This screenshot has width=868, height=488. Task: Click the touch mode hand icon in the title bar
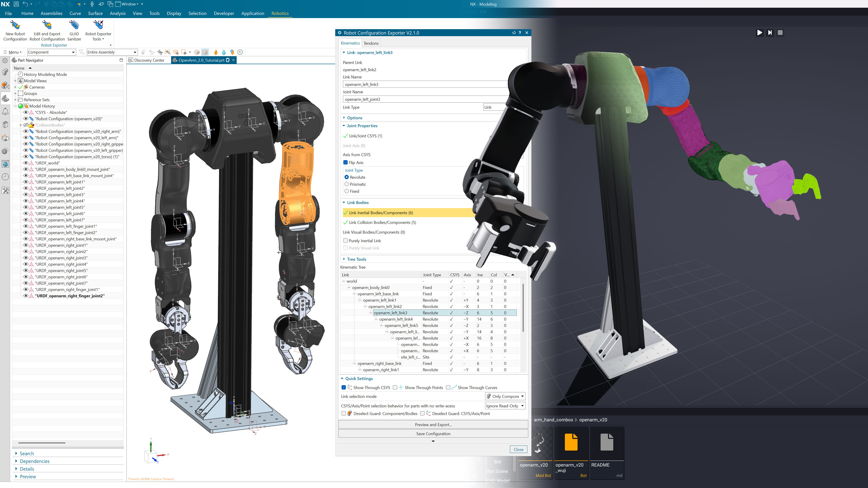pos(101,4)
